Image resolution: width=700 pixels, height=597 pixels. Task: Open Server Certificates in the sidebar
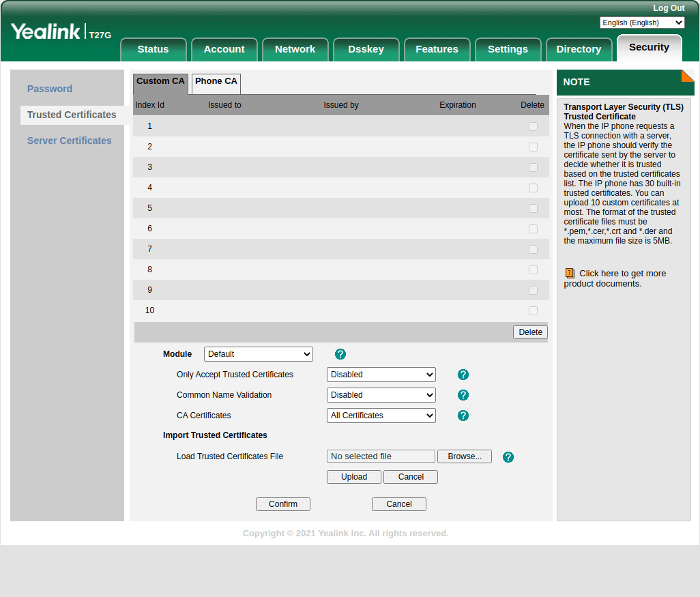coord(69,141)
